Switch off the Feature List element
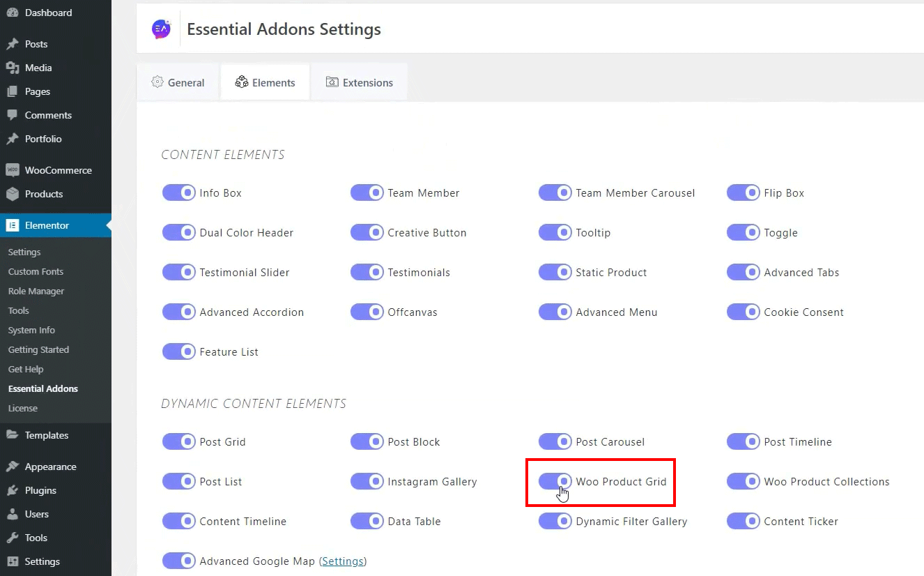Screen dimensions: 924x576 [179, 351]
